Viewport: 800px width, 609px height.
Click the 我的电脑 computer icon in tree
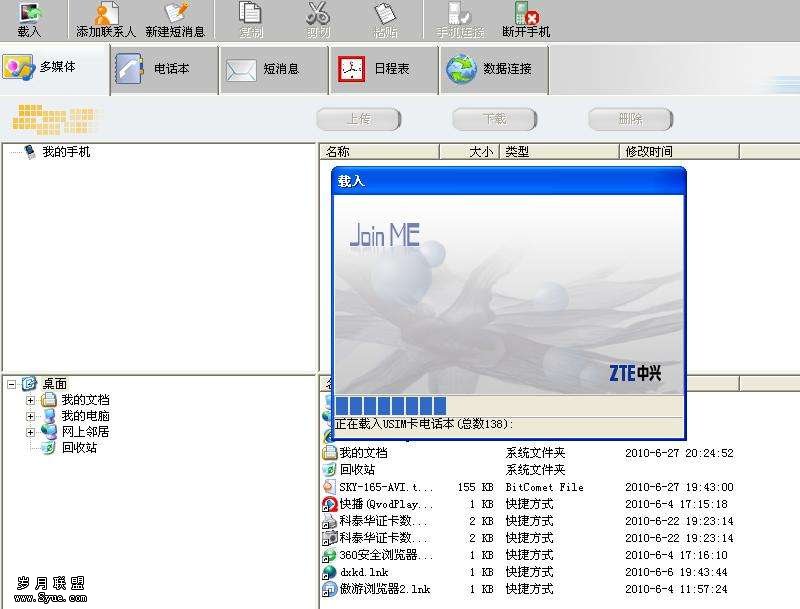click(x=49, y=416)
